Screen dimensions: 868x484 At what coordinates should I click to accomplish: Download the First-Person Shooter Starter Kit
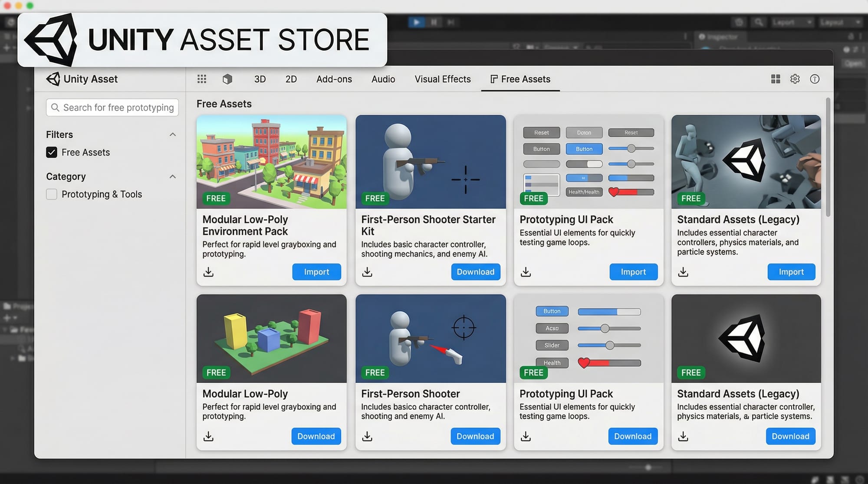coord(475,272)
